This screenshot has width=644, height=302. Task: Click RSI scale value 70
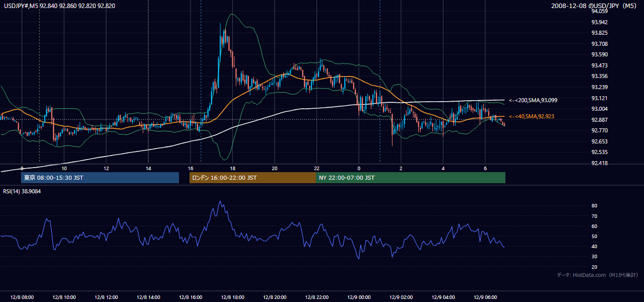tap(595, 216)
